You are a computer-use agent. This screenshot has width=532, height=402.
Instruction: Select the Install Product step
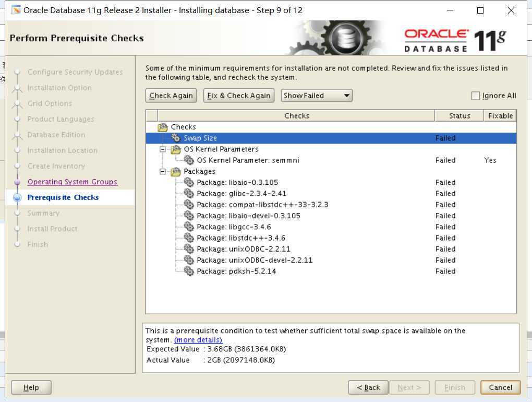52,229
